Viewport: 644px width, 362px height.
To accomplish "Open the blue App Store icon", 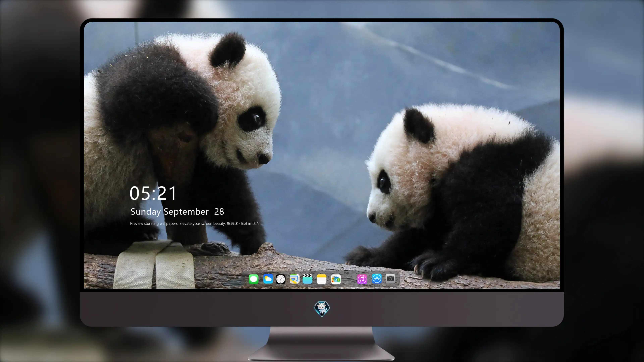I will 377,279.
